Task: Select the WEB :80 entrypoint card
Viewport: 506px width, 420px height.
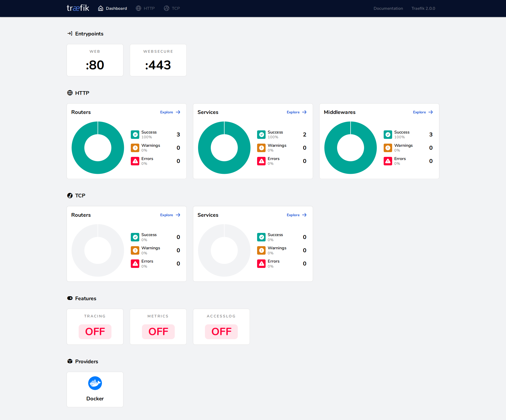Action: click(x=95, y=60)
